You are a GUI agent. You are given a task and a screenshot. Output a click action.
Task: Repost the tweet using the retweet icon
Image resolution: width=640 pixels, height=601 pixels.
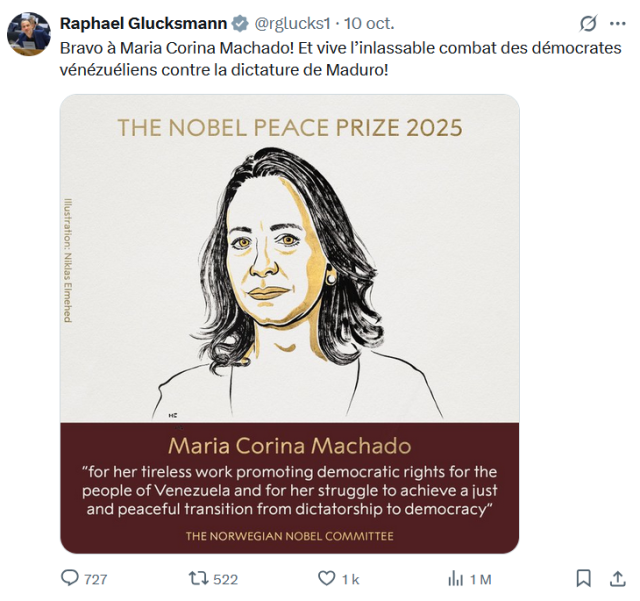pyautogui.click(x=198, y=578)
